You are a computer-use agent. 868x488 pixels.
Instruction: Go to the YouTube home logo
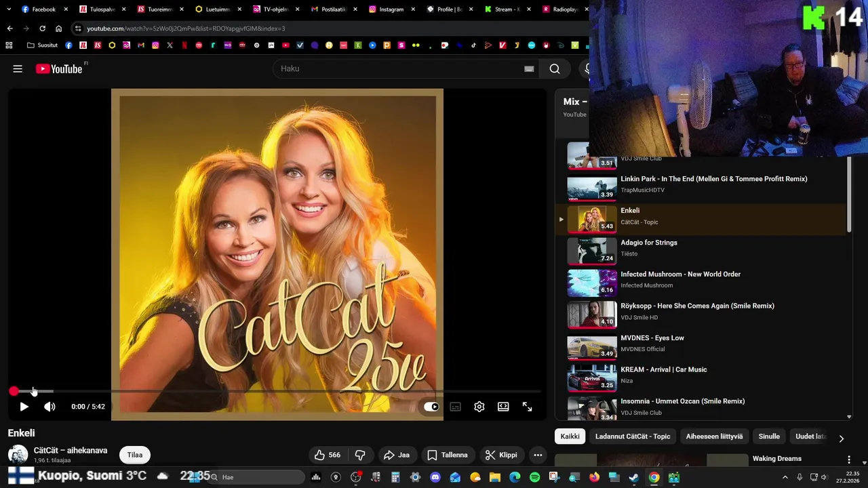point(58,68)
